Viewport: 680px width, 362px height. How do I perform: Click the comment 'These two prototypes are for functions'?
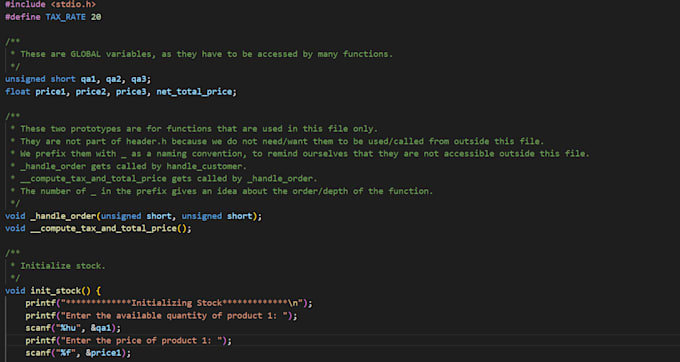(199, 129)
